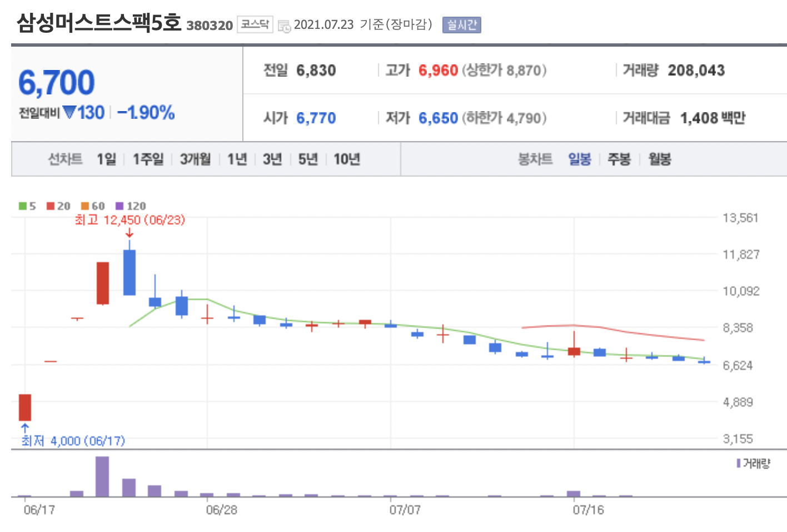Select the 5년 chart range
Viewport: 787px width, 532px height.
pos(308,159)
